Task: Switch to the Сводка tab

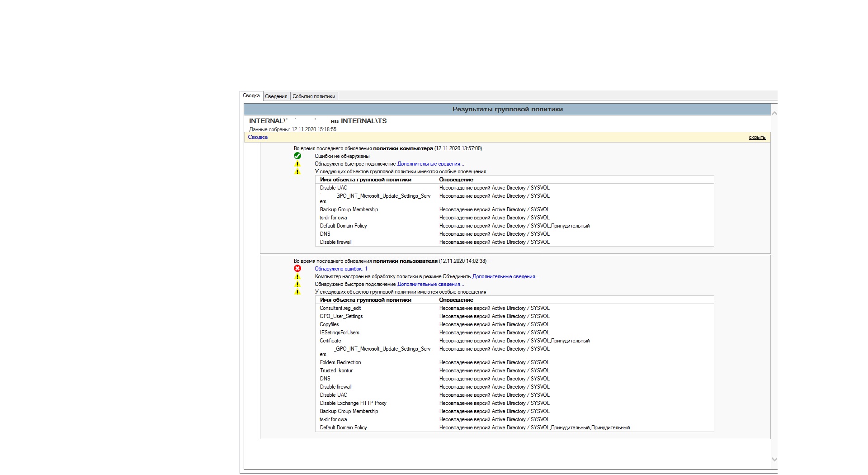Action: click(x=251, y=95)
